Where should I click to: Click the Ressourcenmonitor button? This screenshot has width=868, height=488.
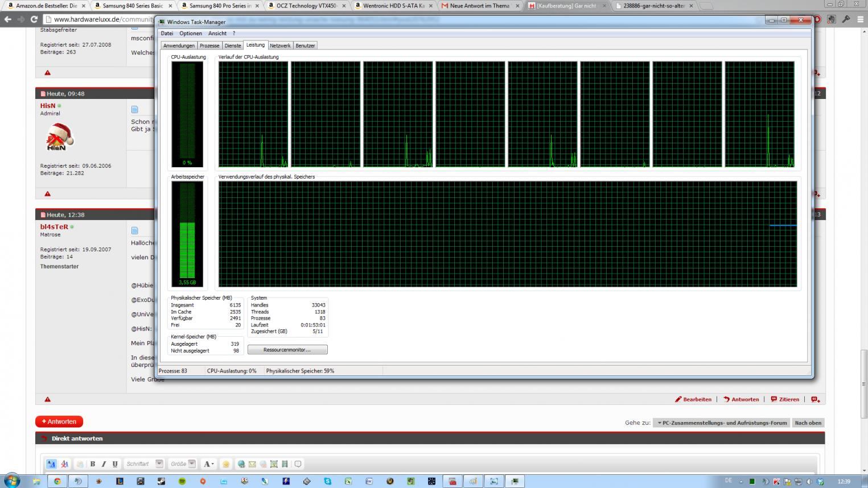287,350
